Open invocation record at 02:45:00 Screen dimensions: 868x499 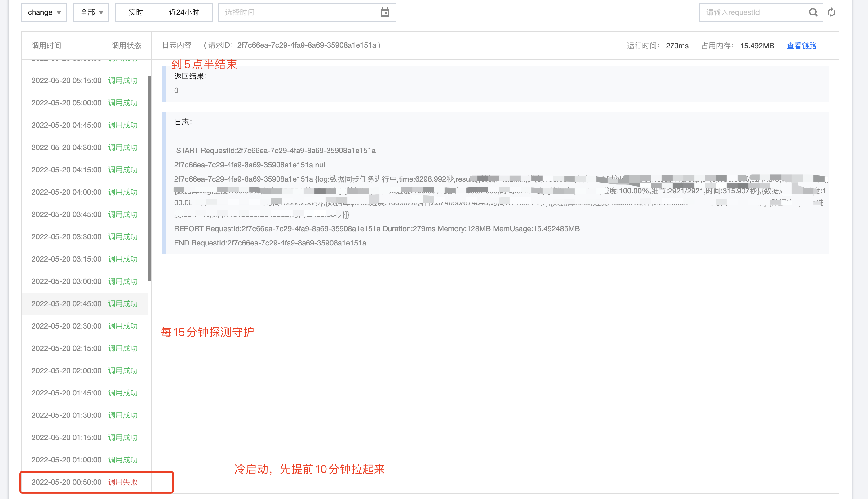84,304
